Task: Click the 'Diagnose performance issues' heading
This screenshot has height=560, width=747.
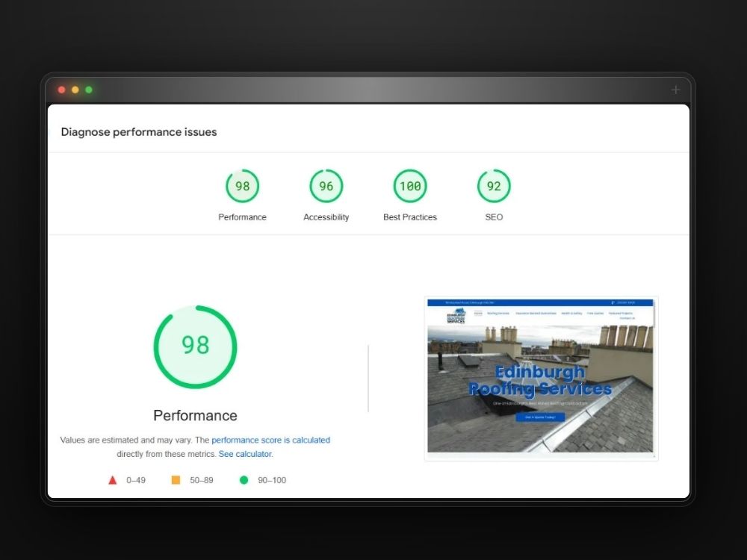Action: [x=139, y=132]
